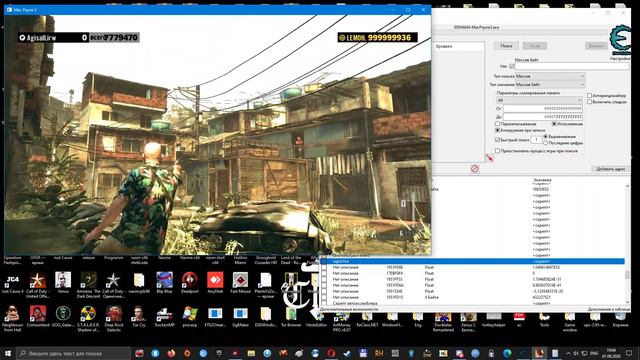Select the rapid fire table row
The height and width of the screenshot is (360, 640).
(x=472, y=261)
